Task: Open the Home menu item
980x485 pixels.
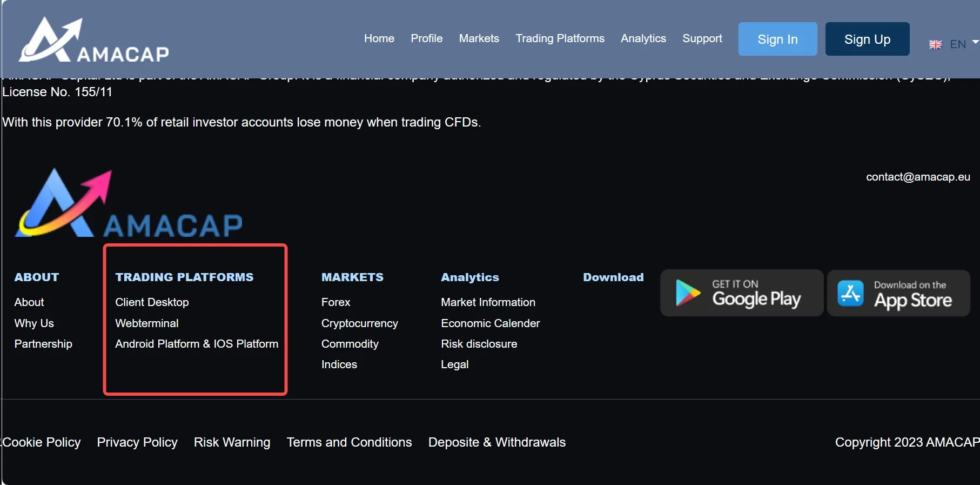Action: [x=379, y=38]
